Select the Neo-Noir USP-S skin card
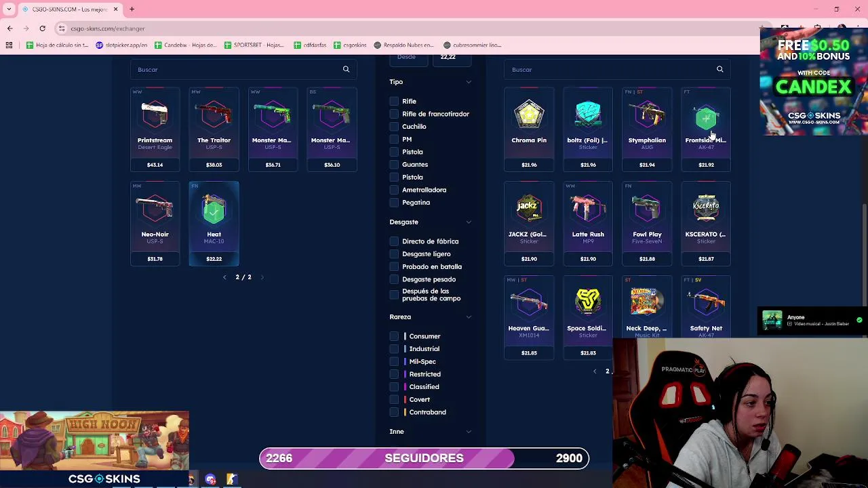868x488 pixels. (155, 224)
